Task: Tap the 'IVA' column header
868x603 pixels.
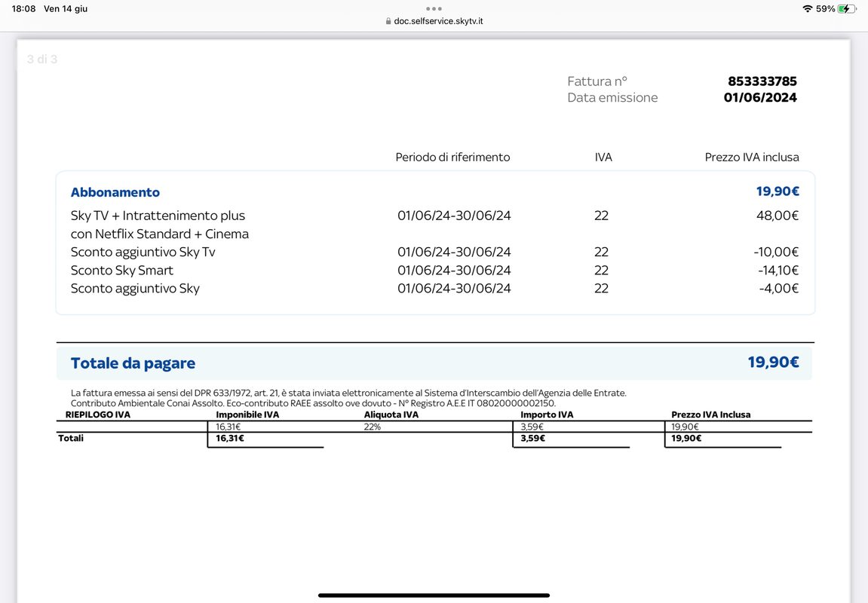Action: click(x=603, y=157)
